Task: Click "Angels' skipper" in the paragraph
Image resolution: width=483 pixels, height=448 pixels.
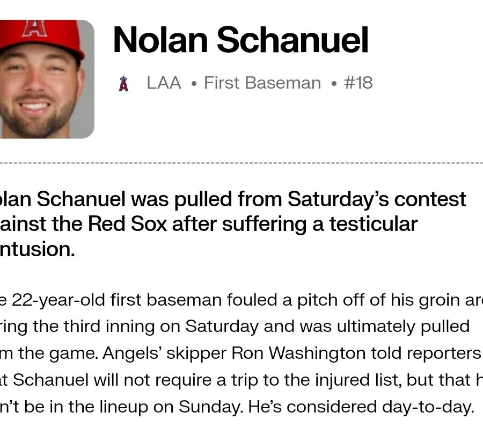Action: click(165, 353)
